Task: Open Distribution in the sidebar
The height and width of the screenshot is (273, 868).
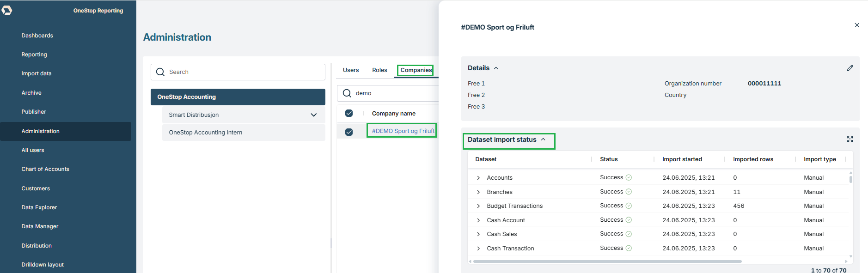Action: pos(37,246)
